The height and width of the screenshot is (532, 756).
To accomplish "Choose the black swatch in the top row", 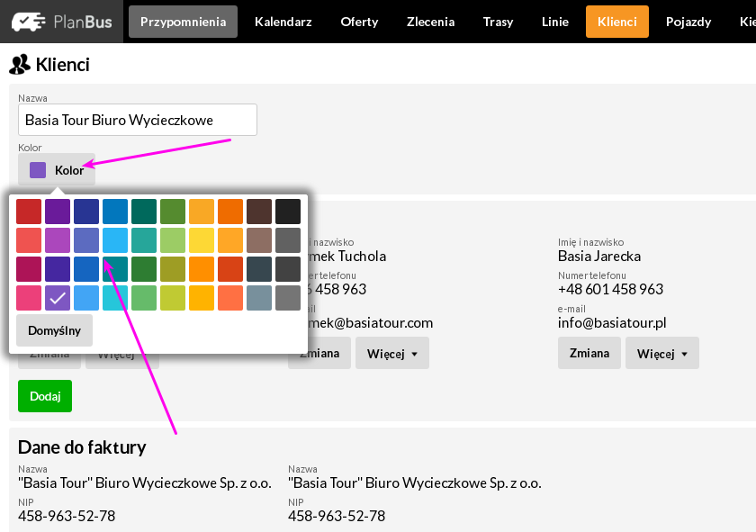I will (288, 212).
